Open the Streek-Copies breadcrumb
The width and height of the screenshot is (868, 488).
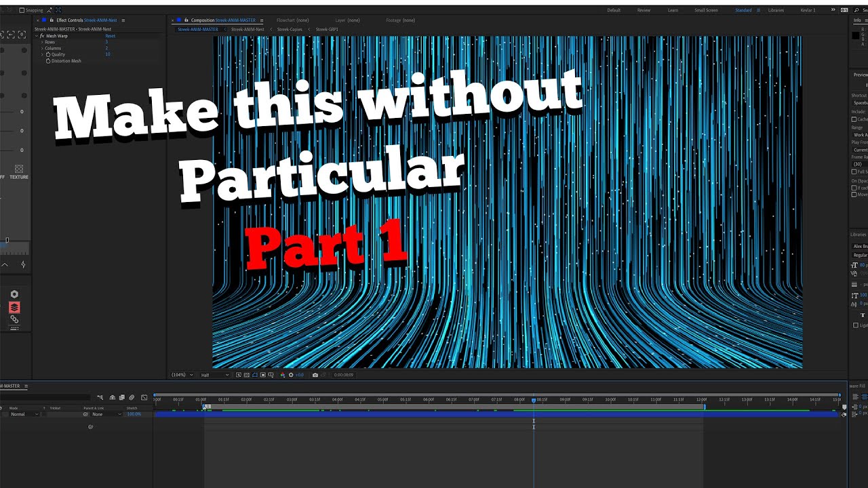click(290, 29)
